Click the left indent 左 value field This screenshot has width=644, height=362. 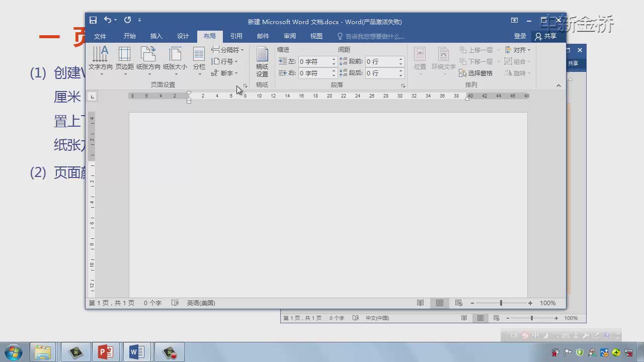pyautogui.click(x=314, y=61)
